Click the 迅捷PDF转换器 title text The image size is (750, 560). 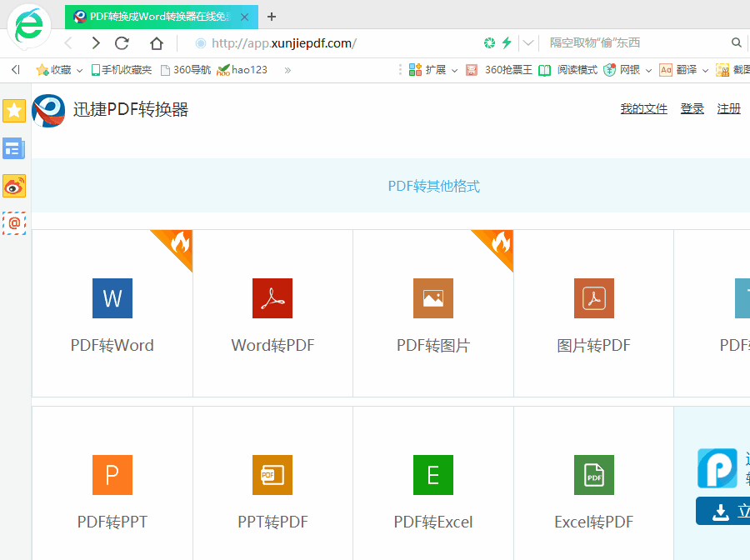131,109
